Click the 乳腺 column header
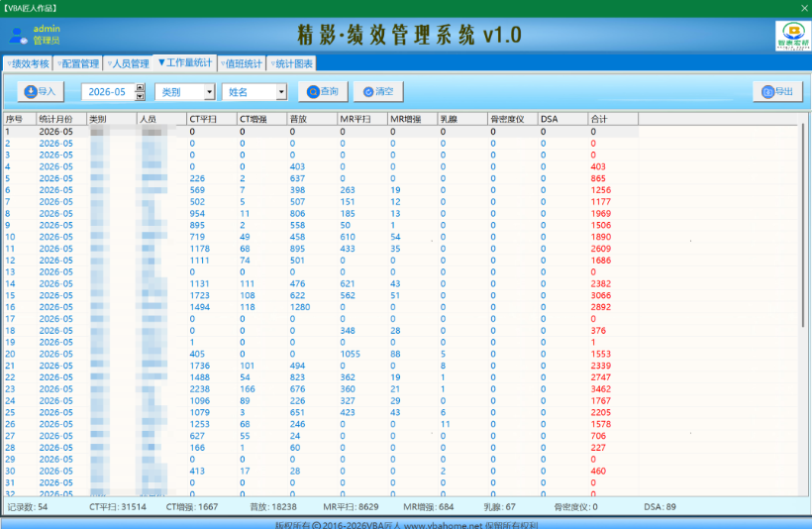Viewport: 812px width, 529px height. pos(462,119)
